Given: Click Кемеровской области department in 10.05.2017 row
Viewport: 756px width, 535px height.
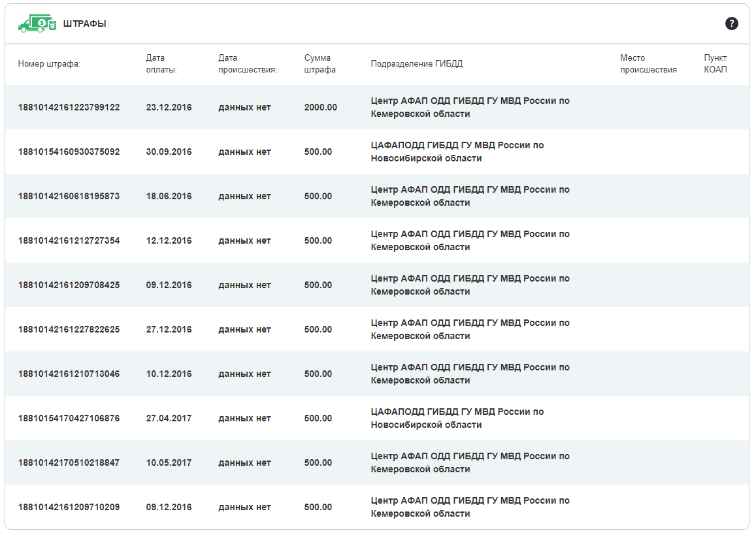Looking at the screenshot, I should [470, 462].
